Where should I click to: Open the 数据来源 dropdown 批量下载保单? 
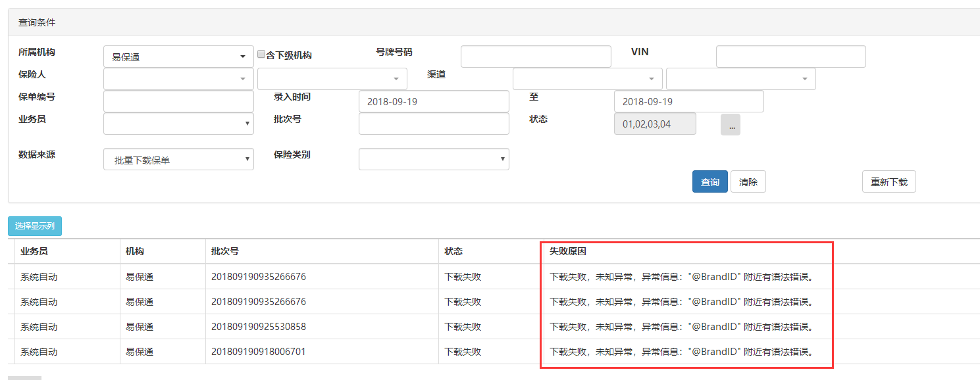tap(178, 159)
